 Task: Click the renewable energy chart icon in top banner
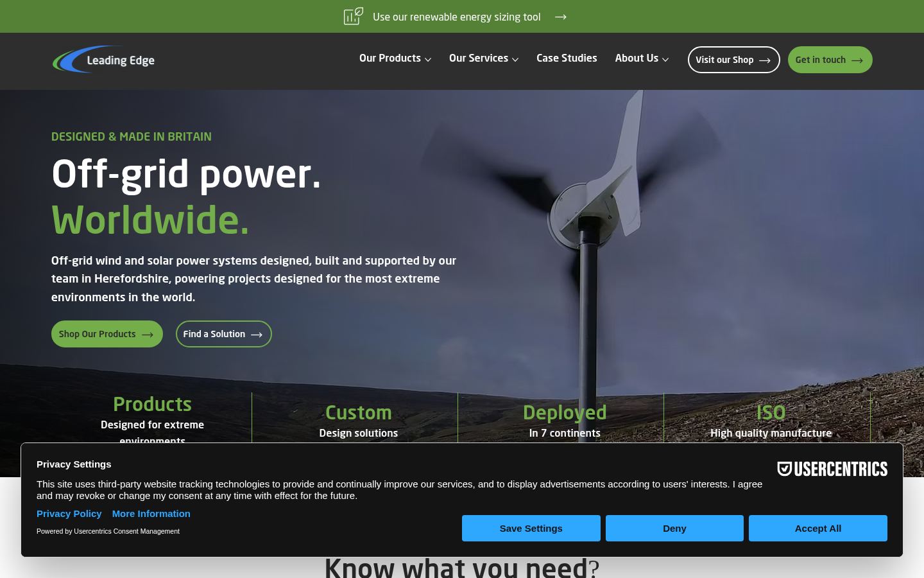pos(354,16)
